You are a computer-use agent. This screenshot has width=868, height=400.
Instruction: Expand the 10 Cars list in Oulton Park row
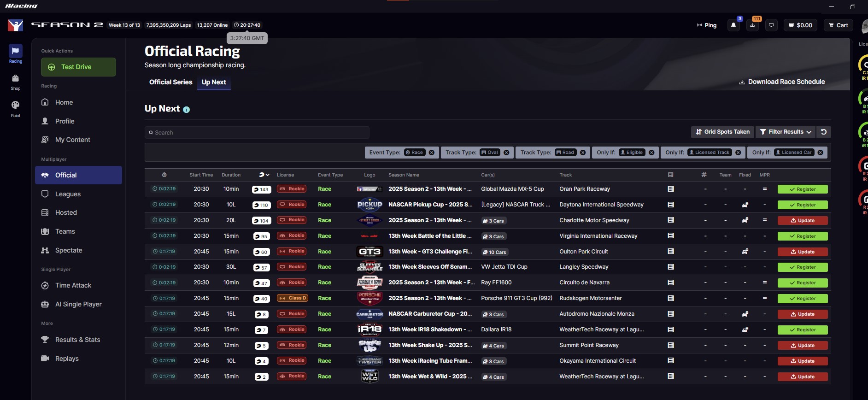[495, 252]
